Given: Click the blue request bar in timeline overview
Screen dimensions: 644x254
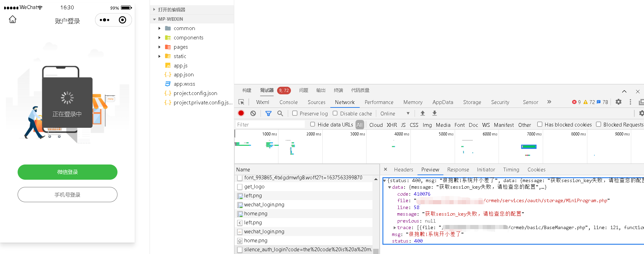Looking at the screenshot, I should pos(529,147).
